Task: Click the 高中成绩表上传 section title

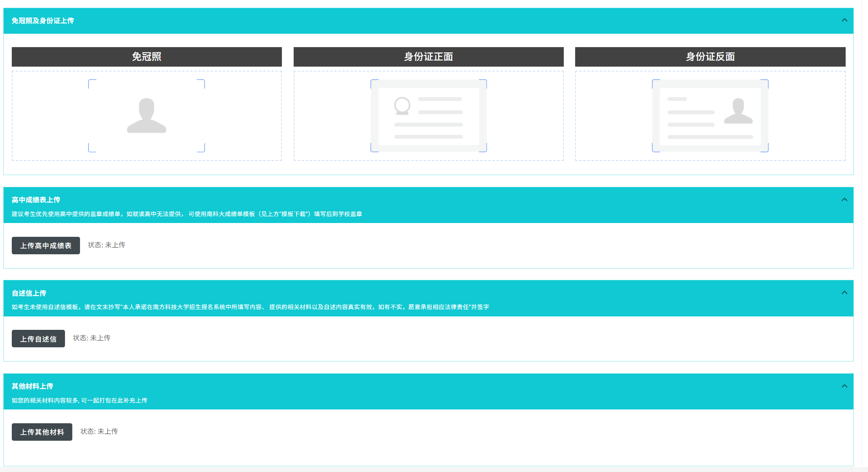Action: (x=36, y=200)
